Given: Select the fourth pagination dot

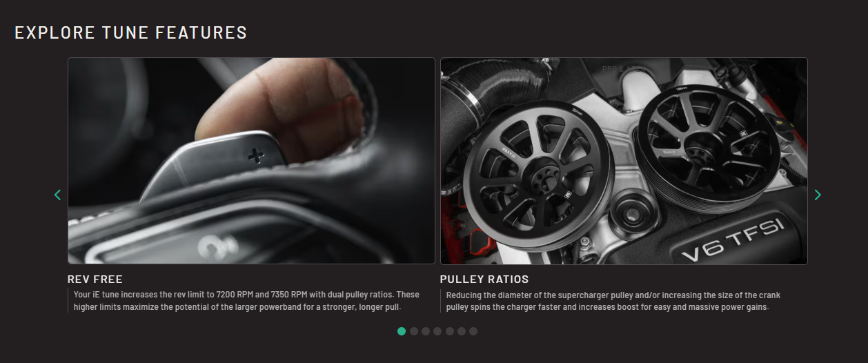Looking at the screenshot, I should tap(437, 331).
